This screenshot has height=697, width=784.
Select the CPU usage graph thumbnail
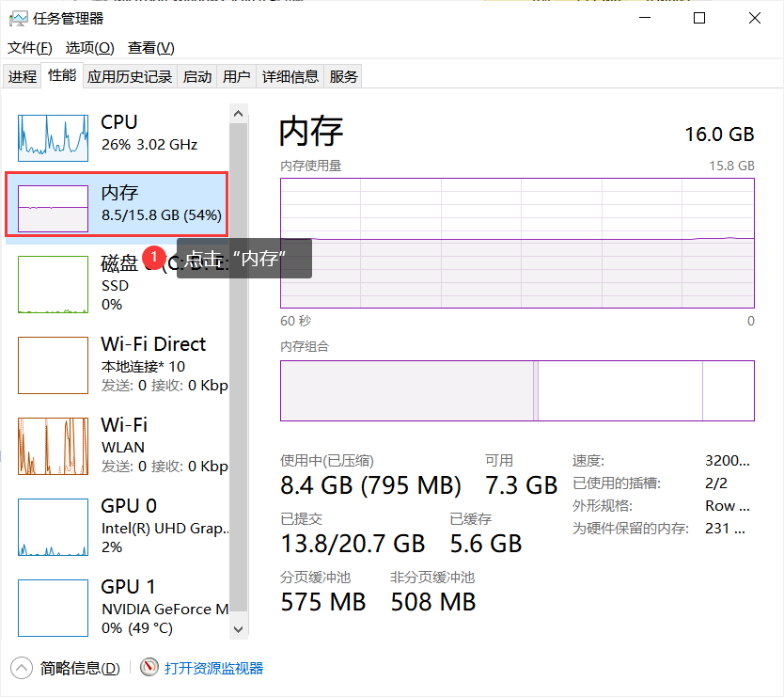tap(53, 138)
